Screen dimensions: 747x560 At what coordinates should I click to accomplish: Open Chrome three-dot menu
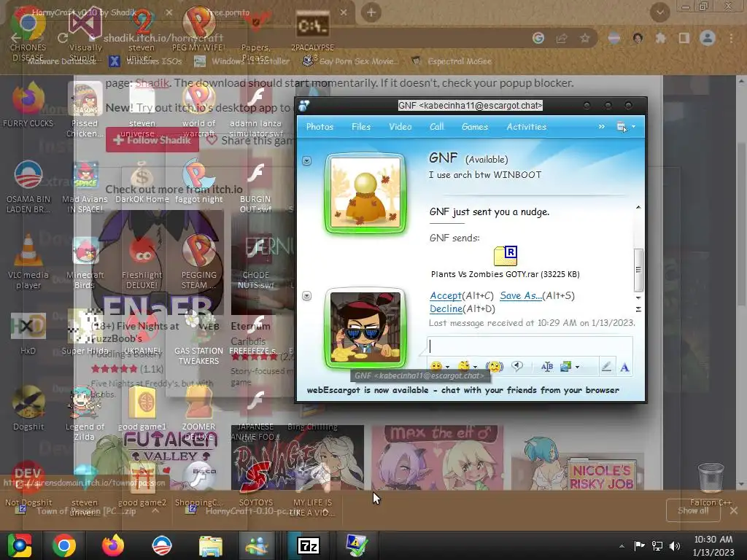coord(731,38)
